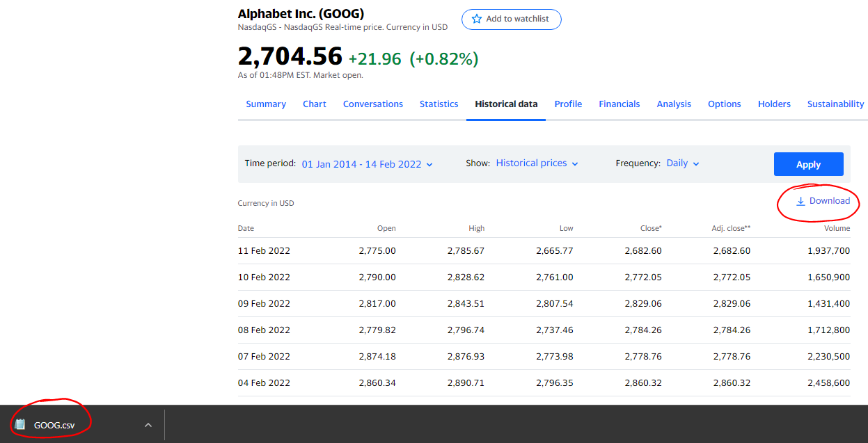868x443 pixels.
Task: Open the Sustainability tab
Action: tap(835, 104)
